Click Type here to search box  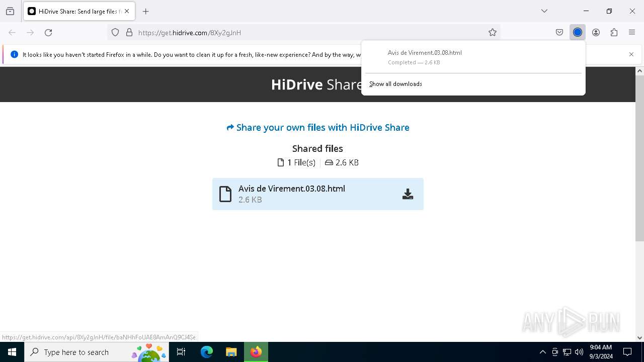[x=97, y=352]
